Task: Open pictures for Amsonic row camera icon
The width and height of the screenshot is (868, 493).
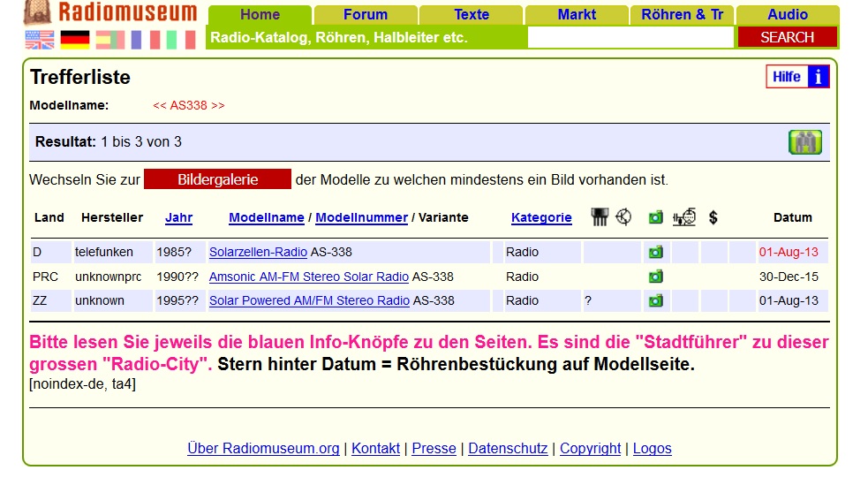Action: point(655,277)
